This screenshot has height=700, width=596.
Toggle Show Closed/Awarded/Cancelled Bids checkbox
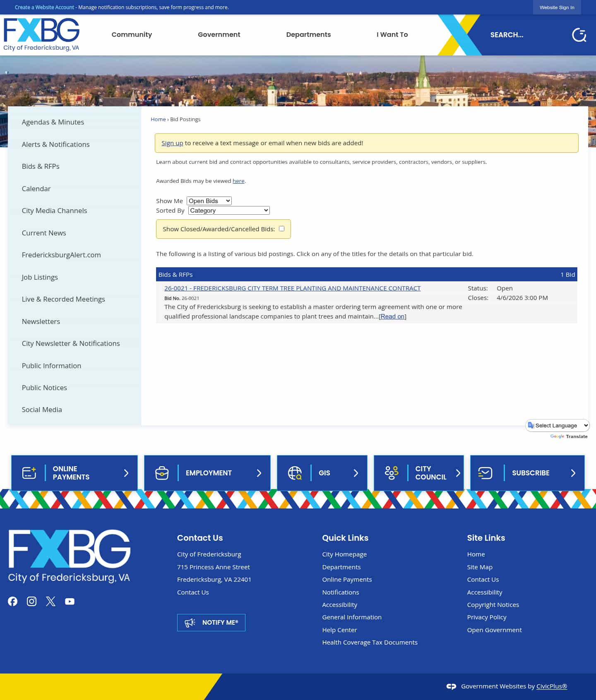pos(281,228)
